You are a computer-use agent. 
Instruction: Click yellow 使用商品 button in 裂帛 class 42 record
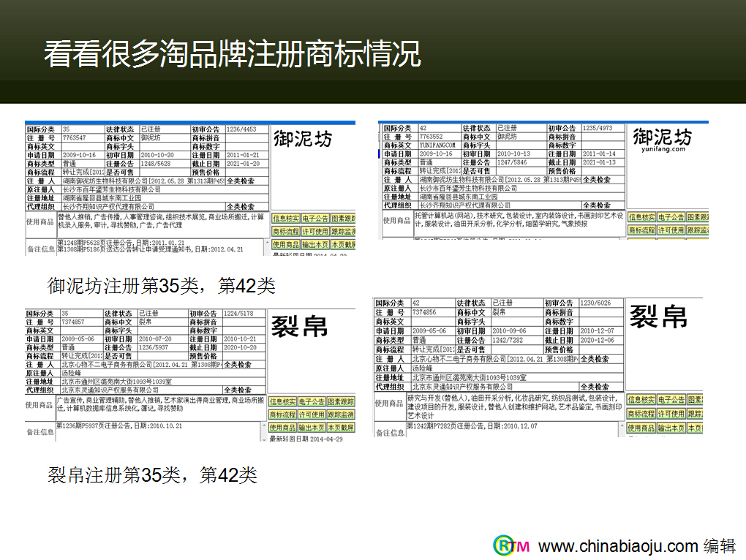click(x=641, y=428)
